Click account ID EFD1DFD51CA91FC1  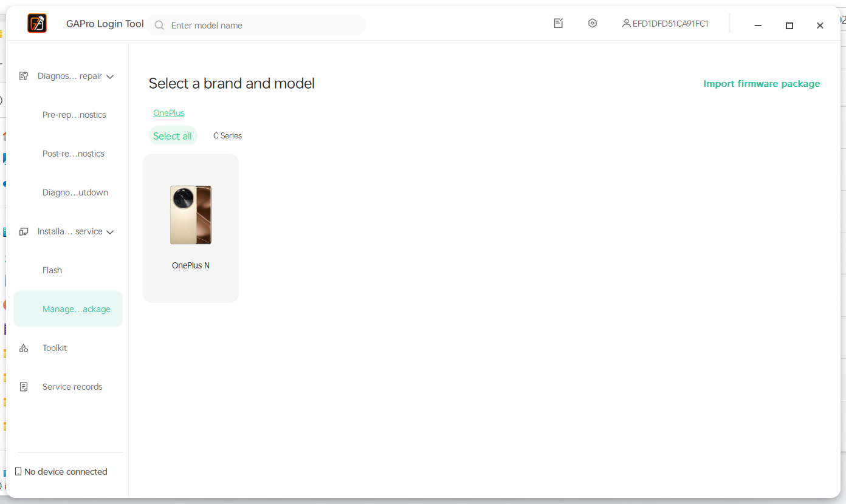[x=670, y=24]
